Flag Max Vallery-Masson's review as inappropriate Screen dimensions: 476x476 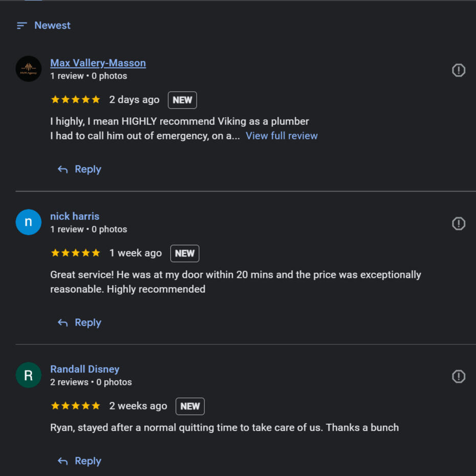(x=459, y=70)
